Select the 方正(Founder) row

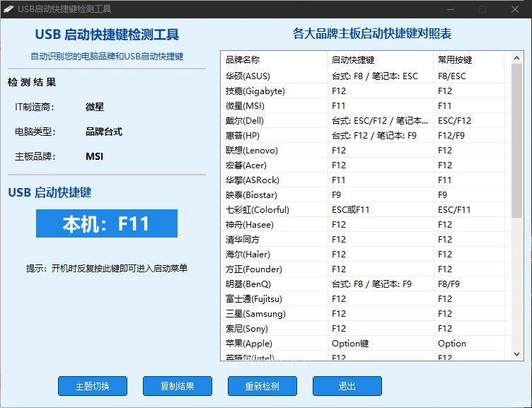[x=366, y=269]
